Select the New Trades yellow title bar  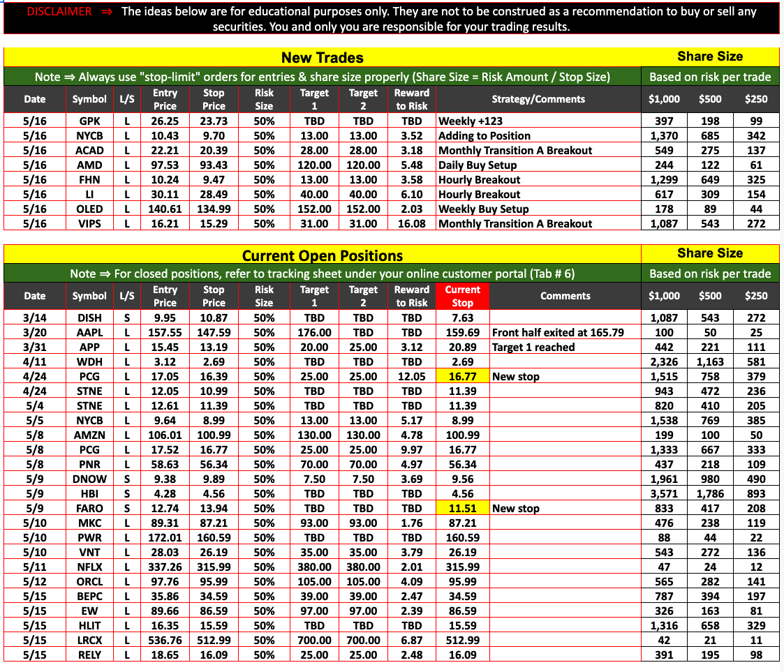click(x=322, y=57)
